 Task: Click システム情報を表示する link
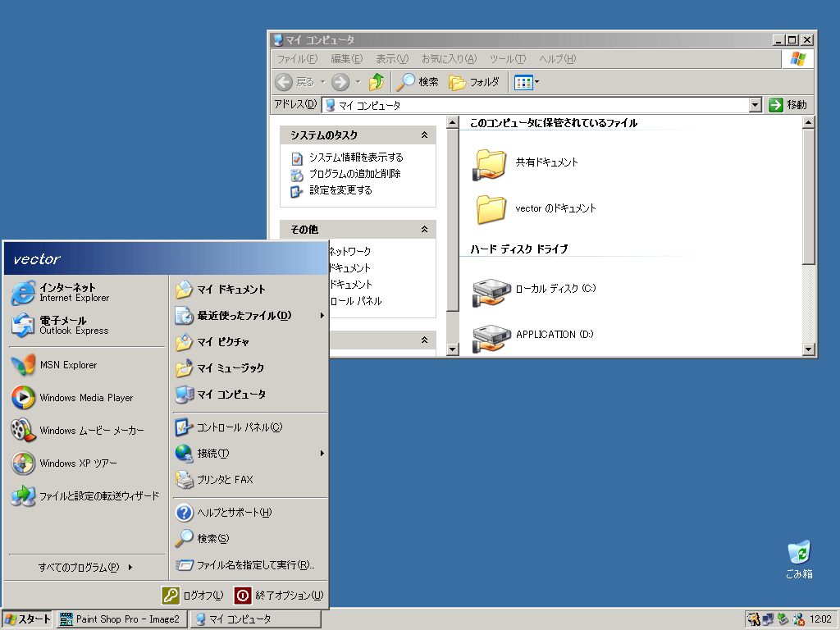356,157
